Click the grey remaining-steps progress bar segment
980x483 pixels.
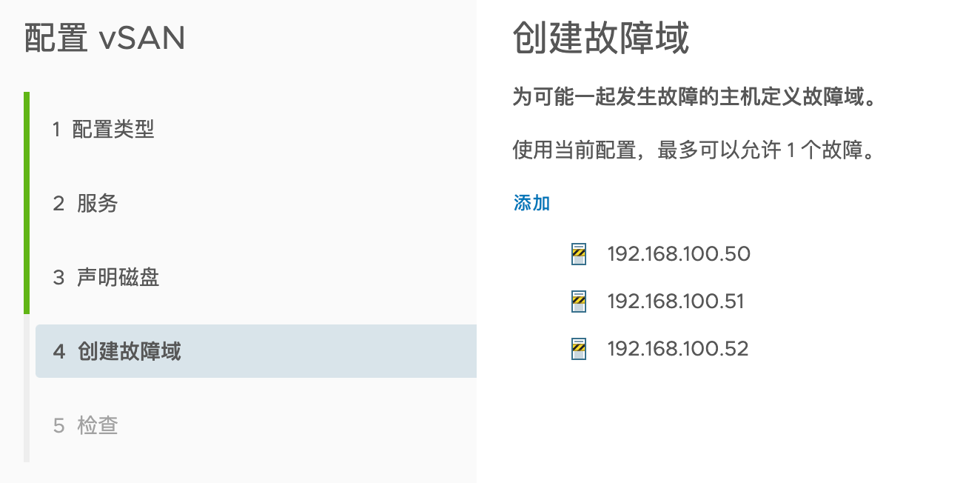pyautogui.click(x=27, y=388)
